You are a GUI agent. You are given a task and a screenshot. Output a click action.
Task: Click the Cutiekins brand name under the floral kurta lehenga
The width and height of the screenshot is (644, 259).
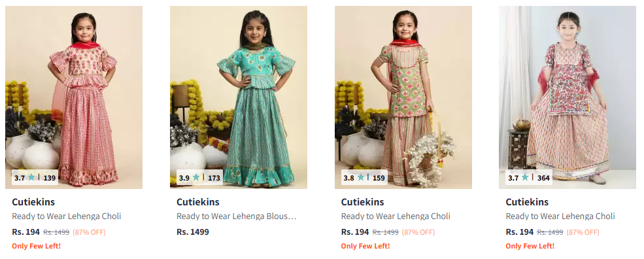527,202
